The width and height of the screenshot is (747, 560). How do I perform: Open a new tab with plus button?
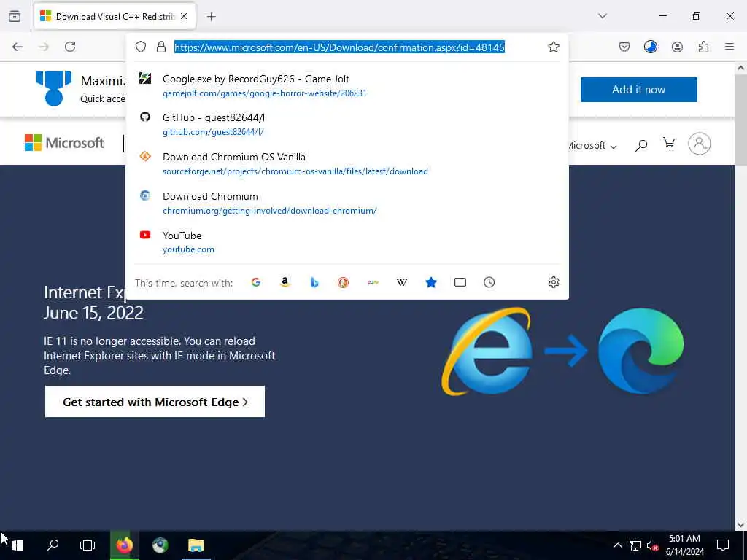(211, 17)
